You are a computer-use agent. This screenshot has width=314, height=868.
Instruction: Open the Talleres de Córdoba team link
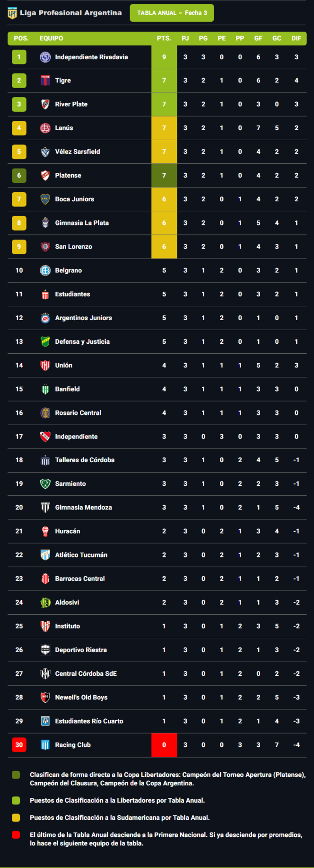point(85,460)
